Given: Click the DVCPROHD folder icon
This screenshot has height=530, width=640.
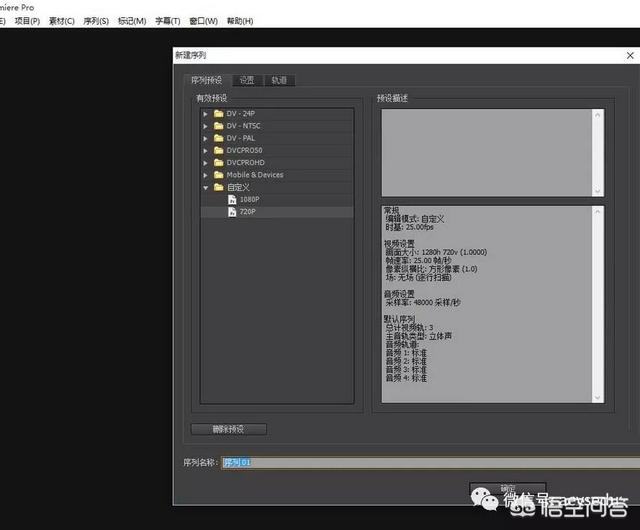Looking at the screenshot, I should click(x=219, y=163).
